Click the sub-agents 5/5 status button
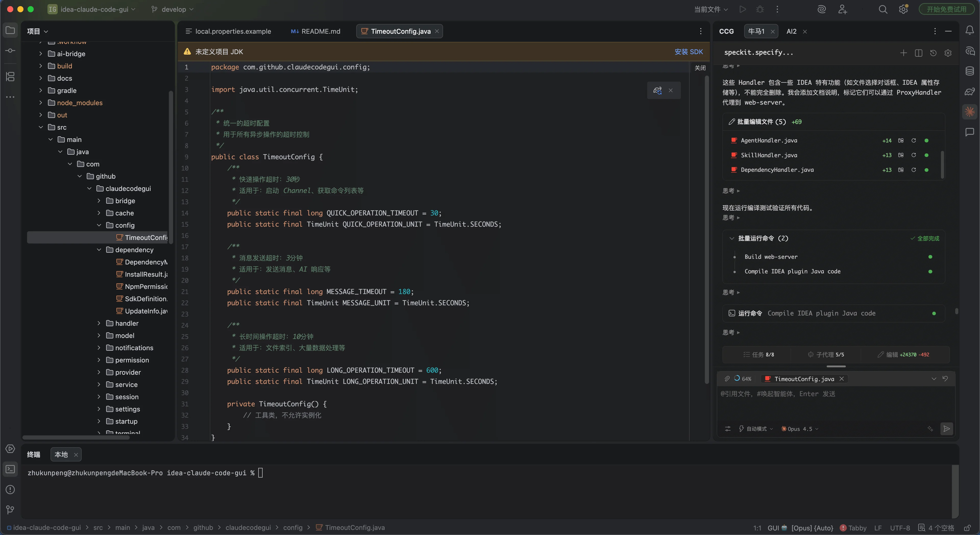This screenshot has height=535, width=980. [826, 355]
